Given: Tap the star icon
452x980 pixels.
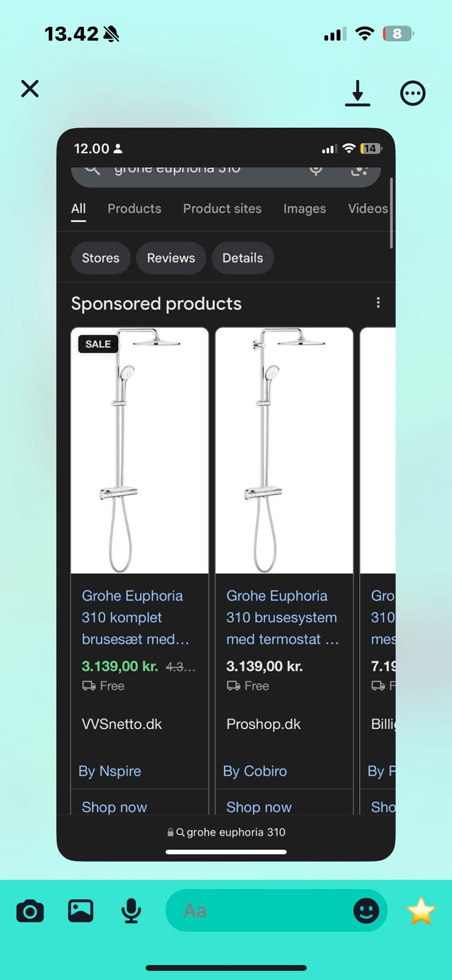Looking at the screenshot, I should pos(420,911).
